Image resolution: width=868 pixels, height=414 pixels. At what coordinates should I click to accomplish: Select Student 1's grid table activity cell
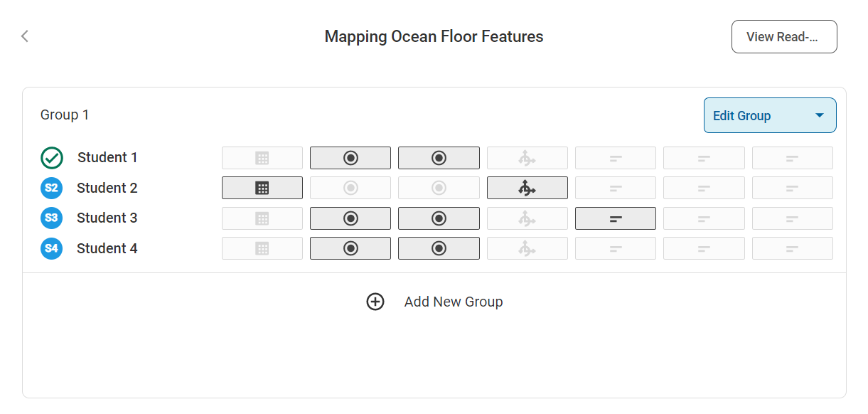click(x=262, y=158)
